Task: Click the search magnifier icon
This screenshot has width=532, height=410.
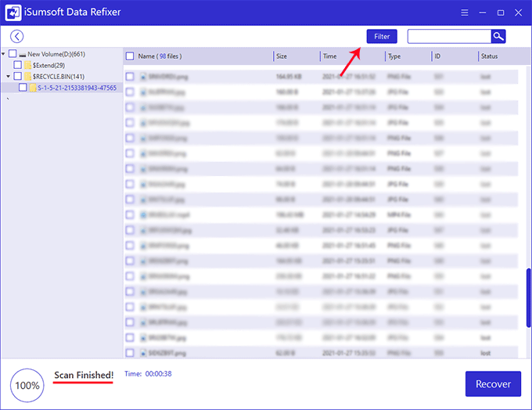Action: click(498, 37)
